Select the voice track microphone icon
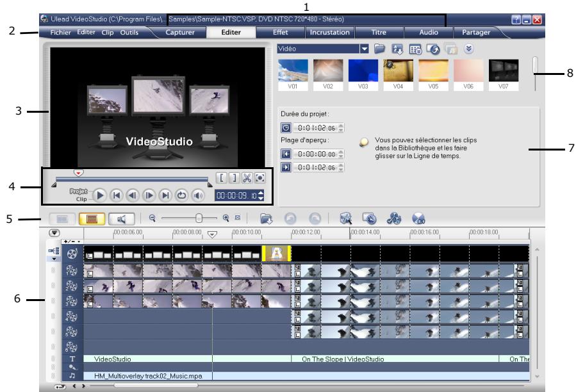The width and height of the screenshot is (576, 392). (x=72, y=367)
